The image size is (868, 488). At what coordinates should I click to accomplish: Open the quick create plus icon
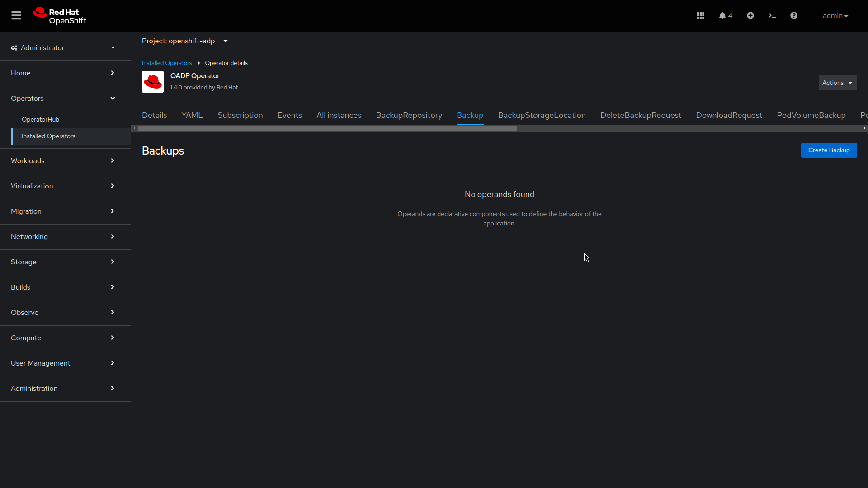750,15
